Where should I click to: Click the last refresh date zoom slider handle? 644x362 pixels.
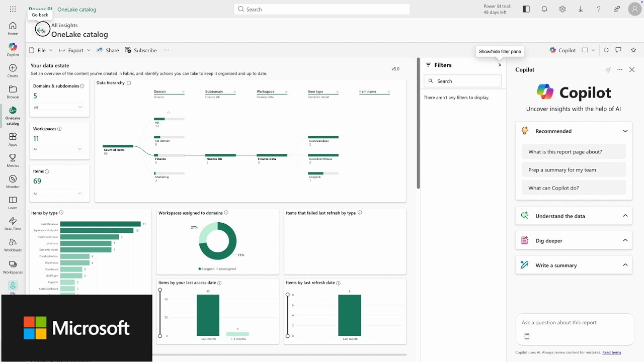pos(288,295)
